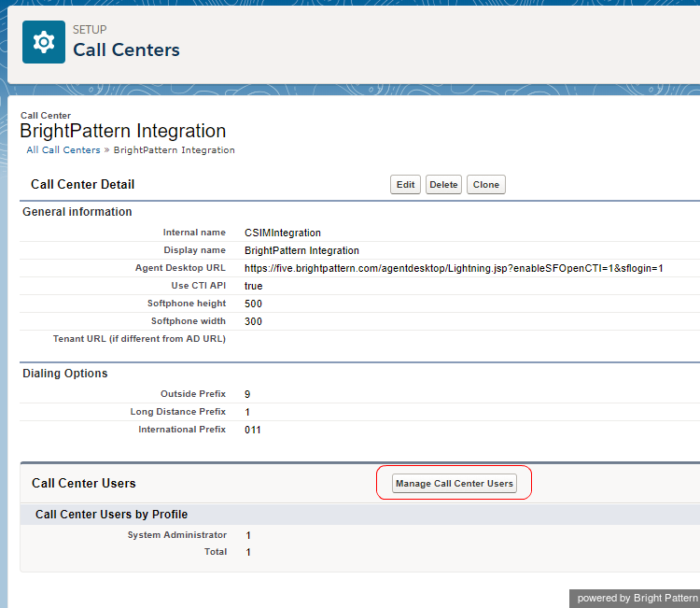Click the Display name value BrightPattern Integration

click(301, 250)
